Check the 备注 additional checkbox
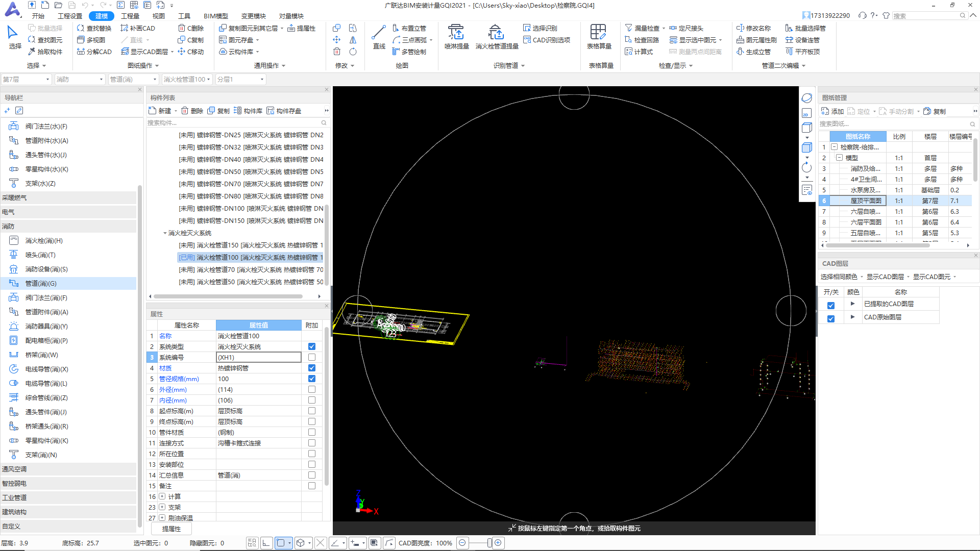The image size is (980, 551). (312, 486)
